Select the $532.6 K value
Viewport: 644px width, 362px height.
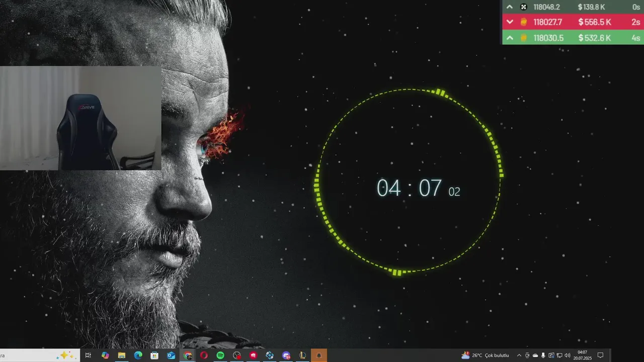pyautogui.click(x=595, y=38)
